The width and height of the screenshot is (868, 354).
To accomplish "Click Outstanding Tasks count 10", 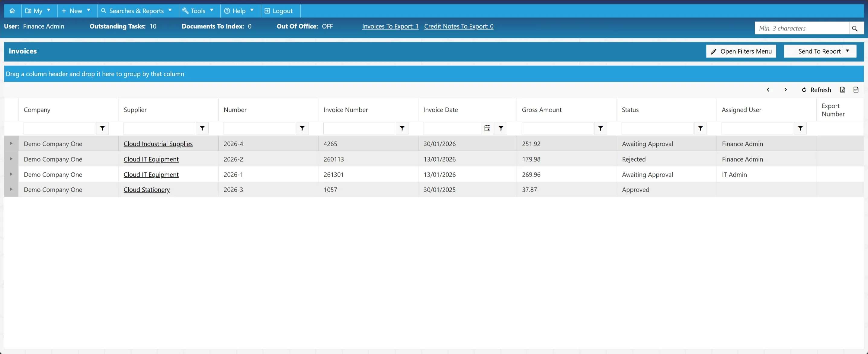I will click(x=153, y=26).
